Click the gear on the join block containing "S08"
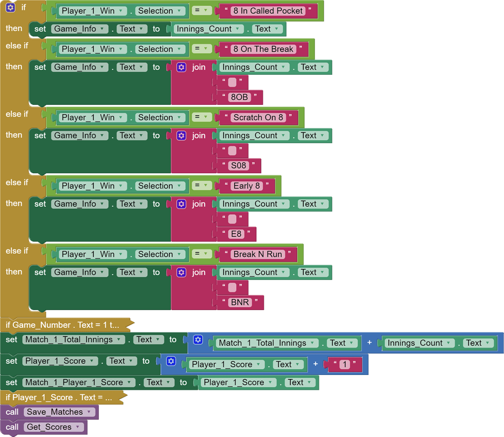The image size is (504, 437). click(x=182, y=135)
